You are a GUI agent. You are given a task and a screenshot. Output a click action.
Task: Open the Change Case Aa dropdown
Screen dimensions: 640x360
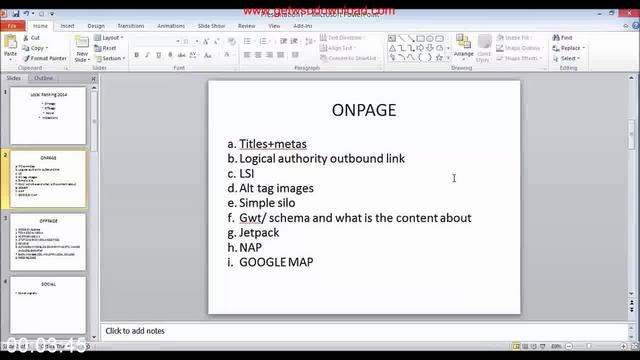click(207, 55)
